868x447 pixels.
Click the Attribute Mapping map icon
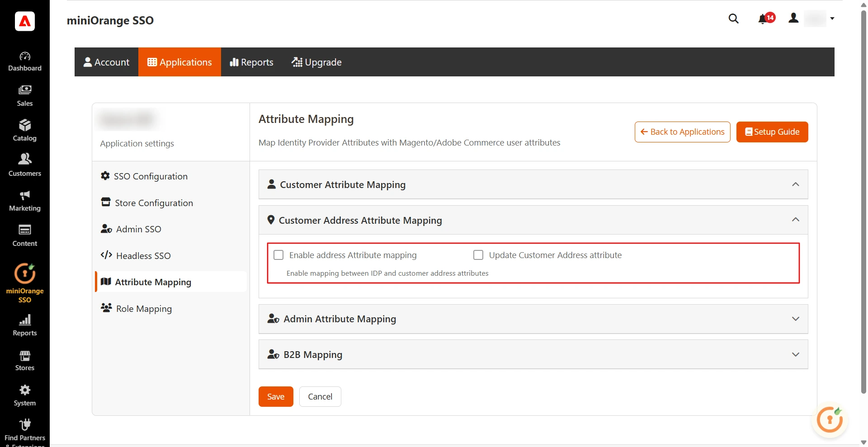point(106,282)
